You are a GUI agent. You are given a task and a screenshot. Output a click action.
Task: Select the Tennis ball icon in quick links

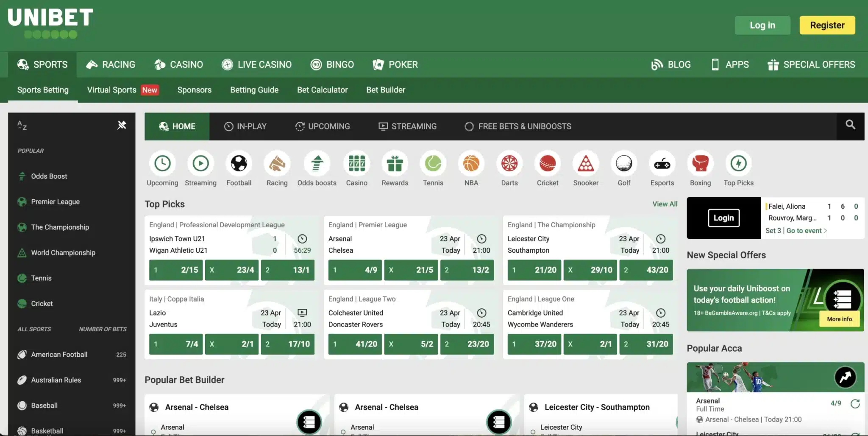click(x=433, y=163)
